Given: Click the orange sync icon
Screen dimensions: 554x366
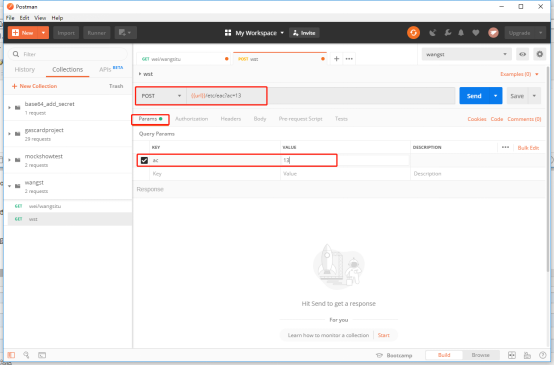Looking at the screenshot, I should tap(413, 33).
